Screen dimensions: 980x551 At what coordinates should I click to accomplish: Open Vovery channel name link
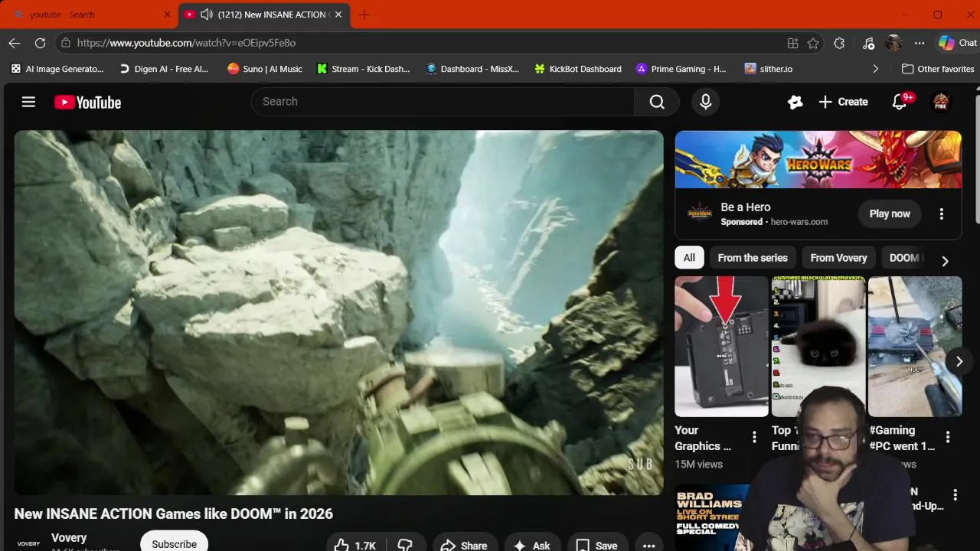pos(69,538)
